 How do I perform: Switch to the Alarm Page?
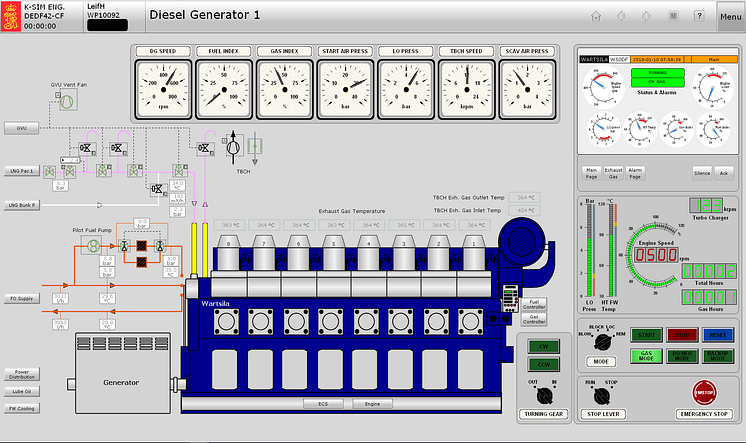click(635, 173)
